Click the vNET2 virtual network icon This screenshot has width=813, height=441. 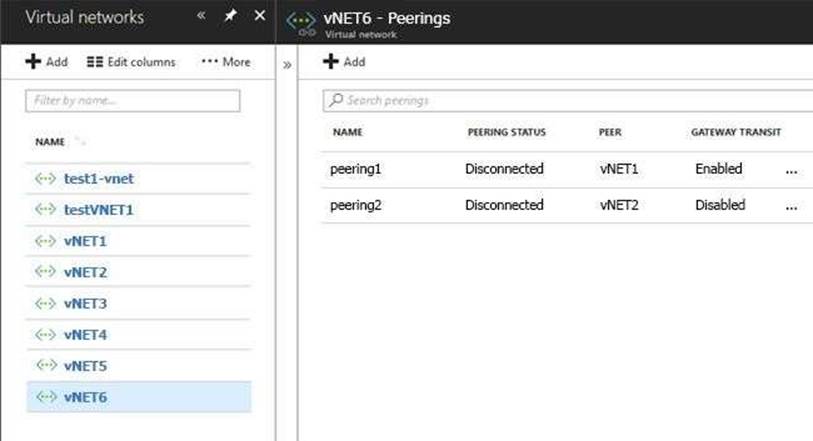(x=45, y=272)
